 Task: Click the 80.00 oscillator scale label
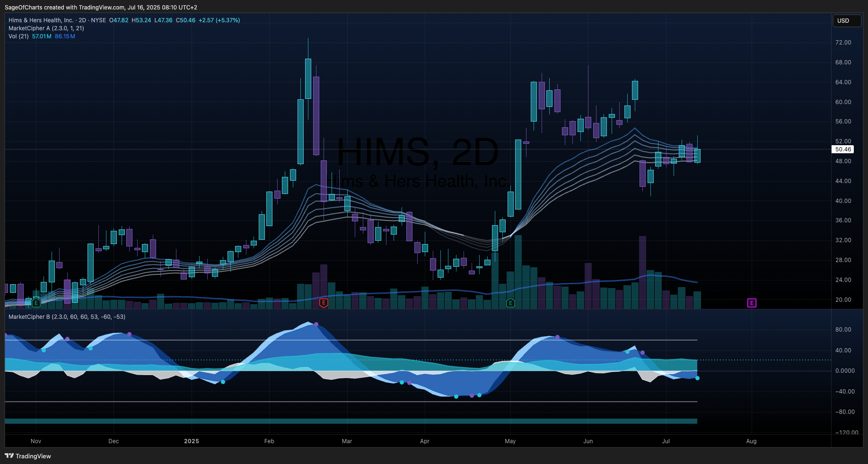click(843, 330)
